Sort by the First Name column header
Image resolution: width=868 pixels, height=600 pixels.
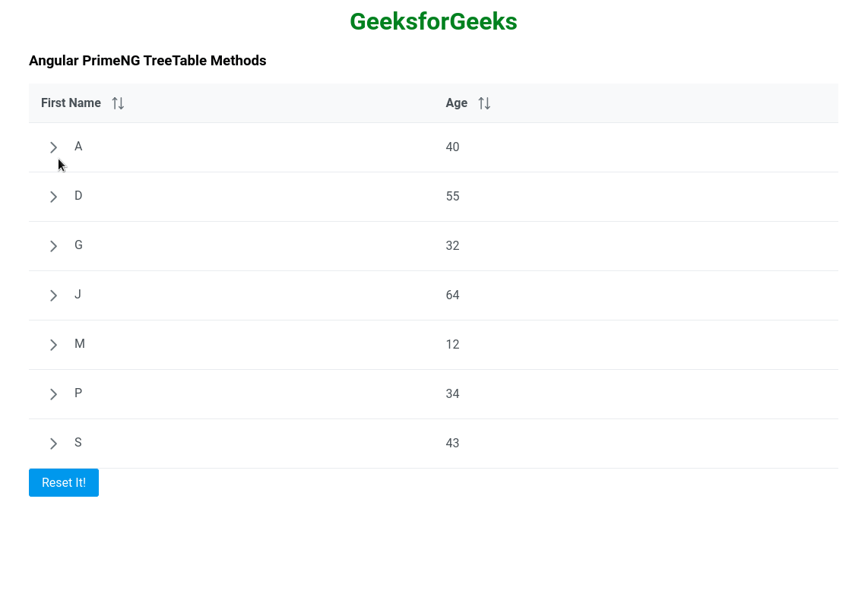click(71, 103)
